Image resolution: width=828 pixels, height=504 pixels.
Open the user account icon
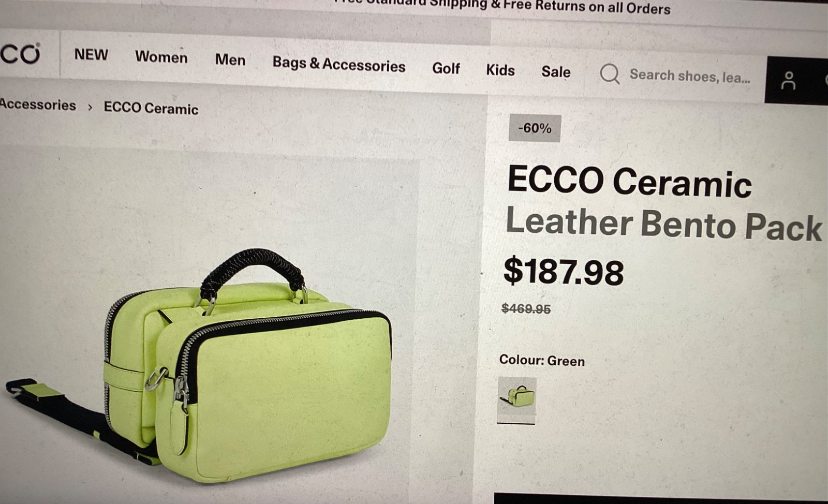(788, 81)
